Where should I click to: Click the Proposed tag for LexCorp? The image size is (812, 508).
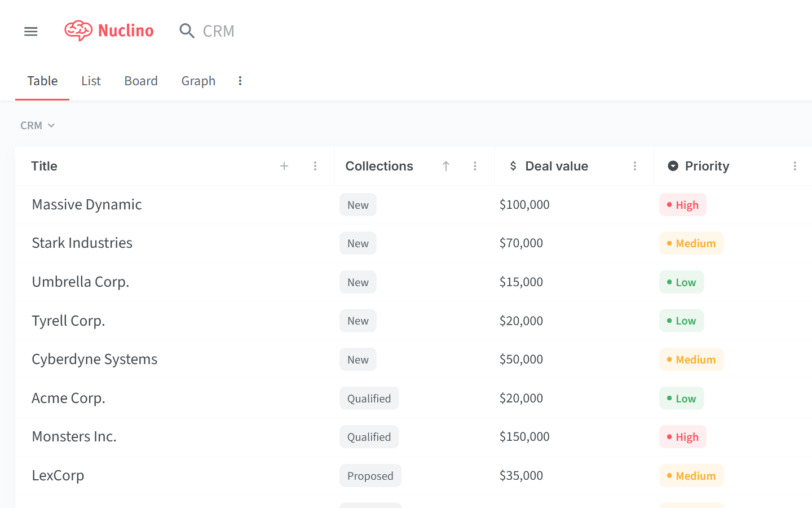tap(370, 476)
